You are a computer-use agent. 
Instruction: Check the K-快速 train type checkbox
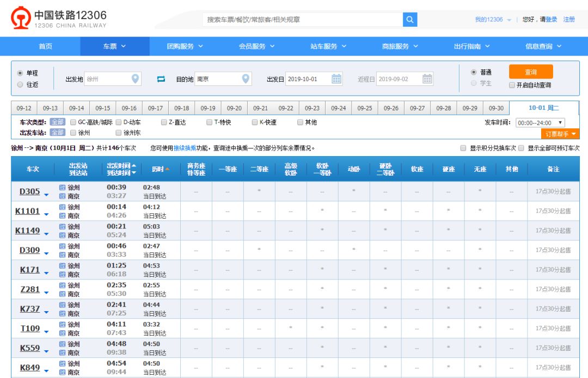(255, 122)
